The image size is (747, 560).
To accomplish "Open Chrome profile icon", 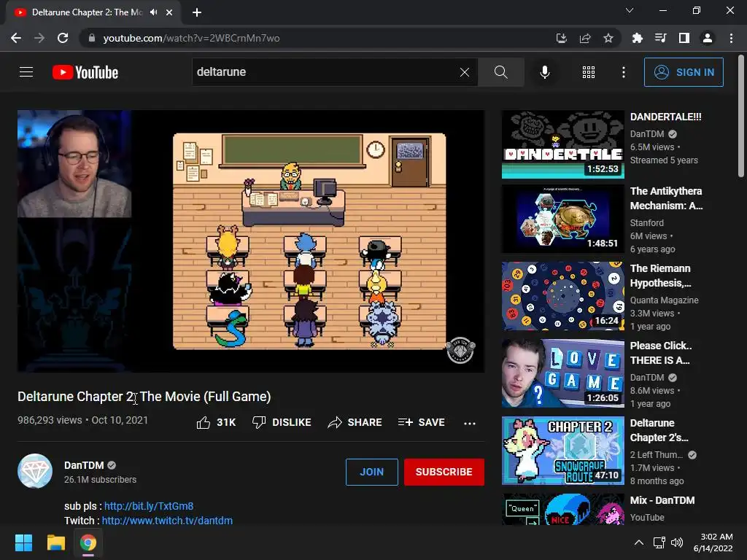I will click(x=708, y=38).
